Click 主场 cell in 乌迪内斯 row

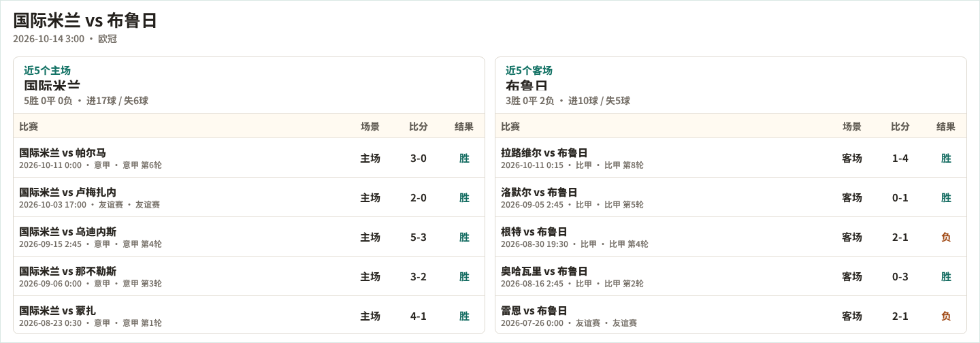coord(370,237)
